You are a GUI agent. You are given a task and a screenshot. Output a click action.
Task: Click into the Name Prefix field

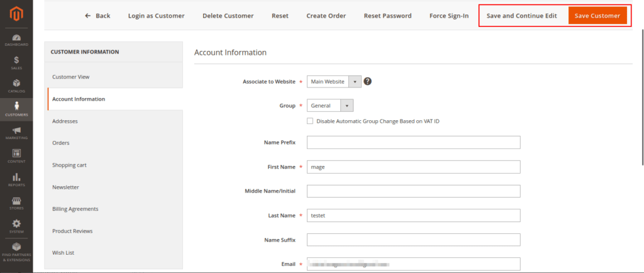(413, 143)
